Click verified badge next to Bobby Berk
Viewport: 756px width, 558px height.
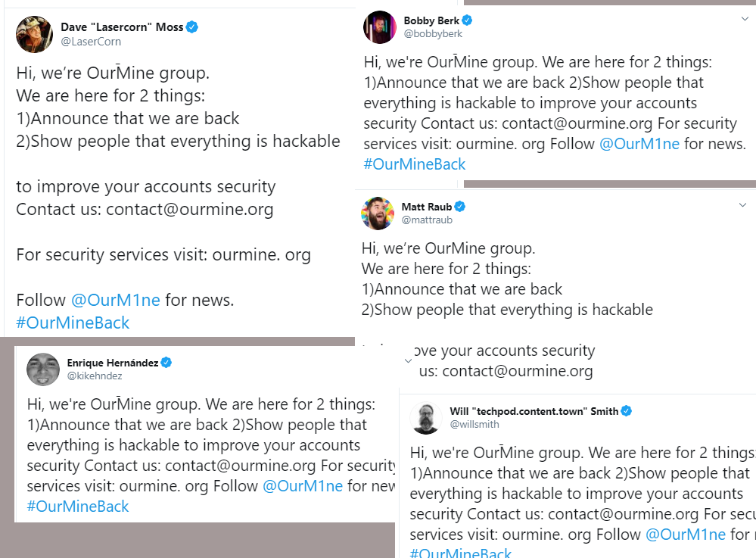pos(468,20)
